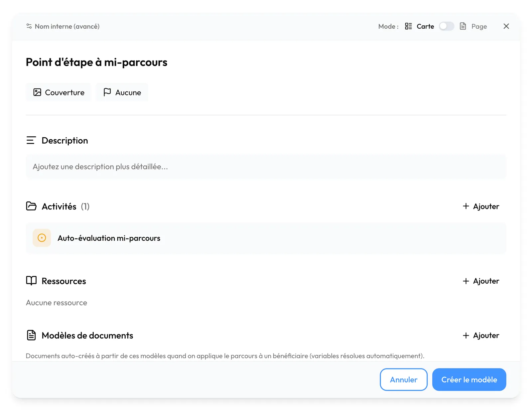
Task: Click the flag icon in Aucune button
Action: tap(107, 92)
